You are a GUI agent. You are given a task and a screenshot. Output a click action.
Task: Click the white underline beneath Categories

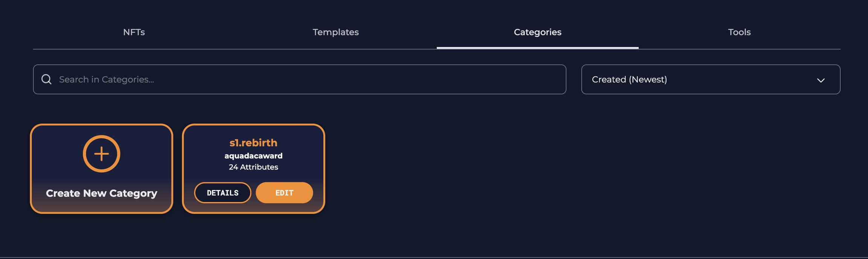[537, 48]
